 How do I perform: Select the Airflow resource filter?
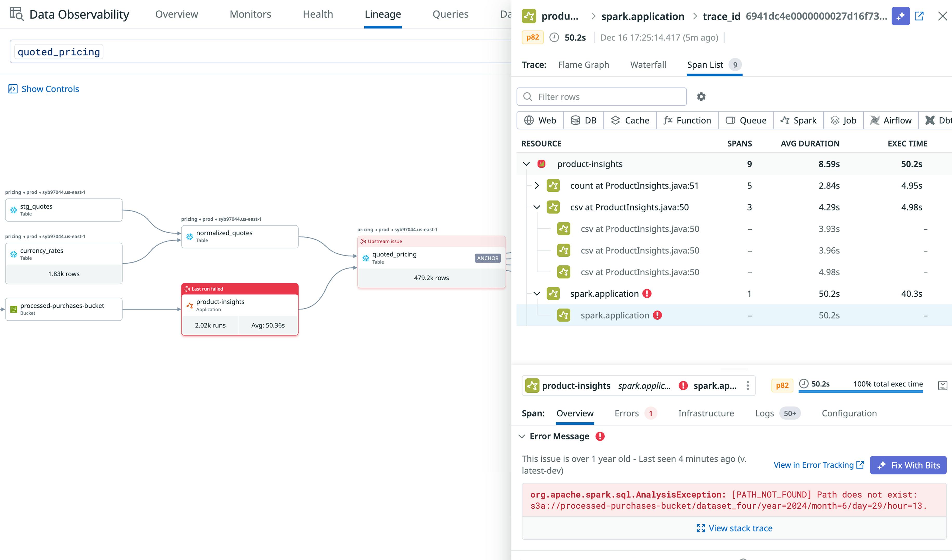pyautogui.click(x=891, y=120)
